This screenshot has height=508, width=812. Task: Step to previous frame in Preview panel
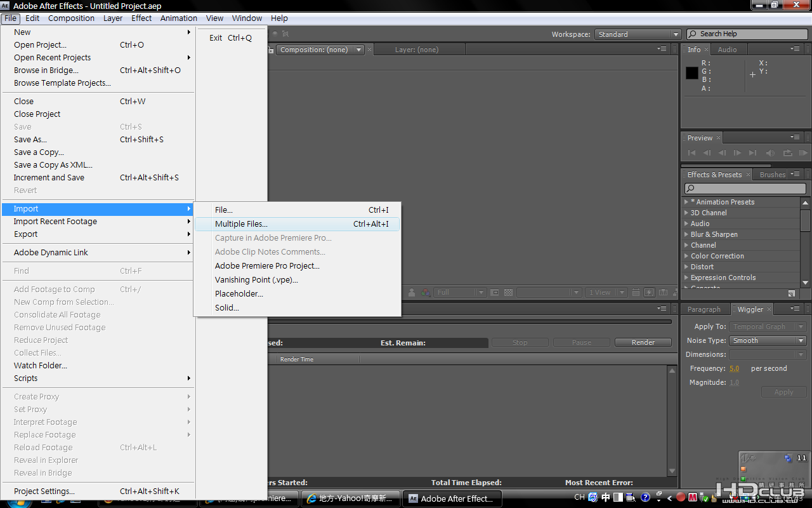click(x=707, y=153)
